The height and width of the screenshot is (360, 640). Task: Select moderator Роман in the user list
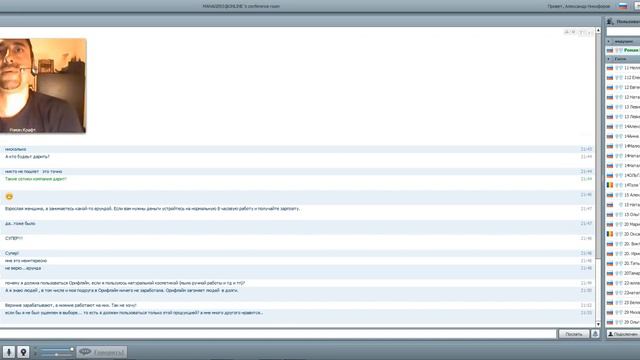[x=623, y=50]
